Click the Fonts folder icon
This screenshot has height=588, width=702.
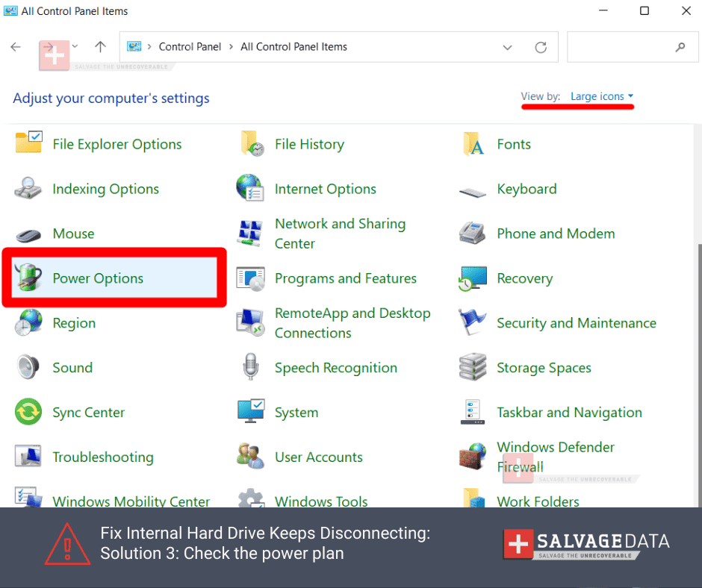coord(473,144)
